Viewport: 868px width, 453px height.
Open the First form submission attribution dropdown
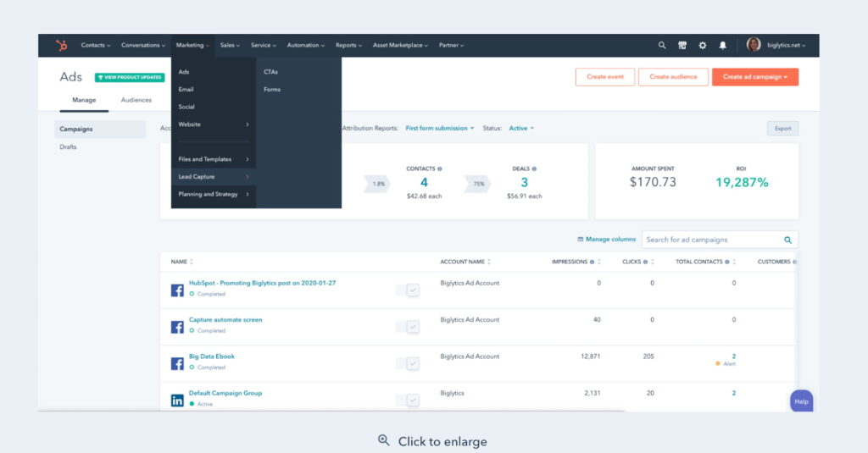coord(440,129)
